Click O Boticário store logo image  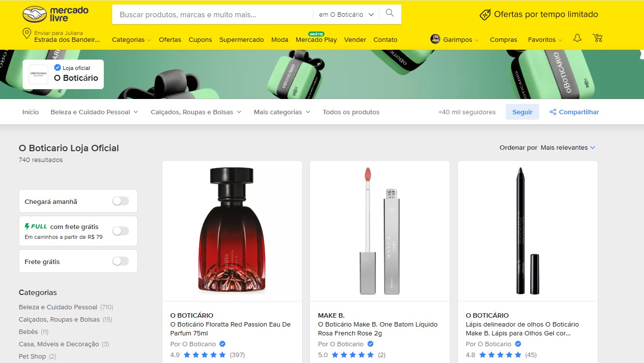point(38,74)
